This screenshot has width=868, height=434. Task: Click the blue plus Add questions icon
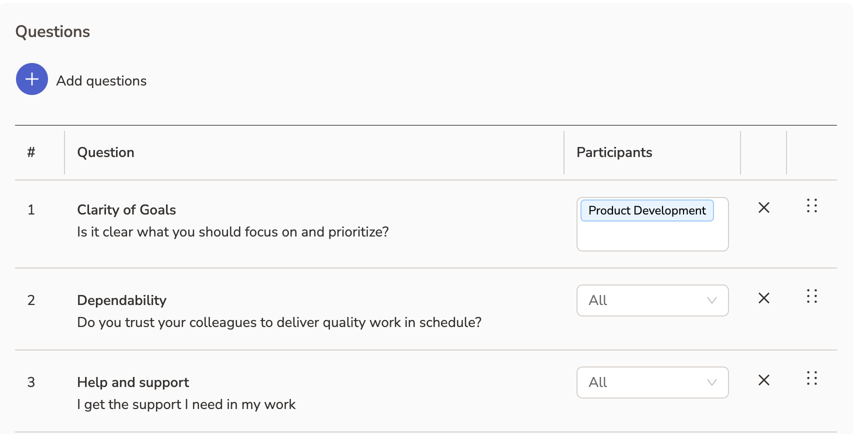pyautogui.click(x=32, y=79)
